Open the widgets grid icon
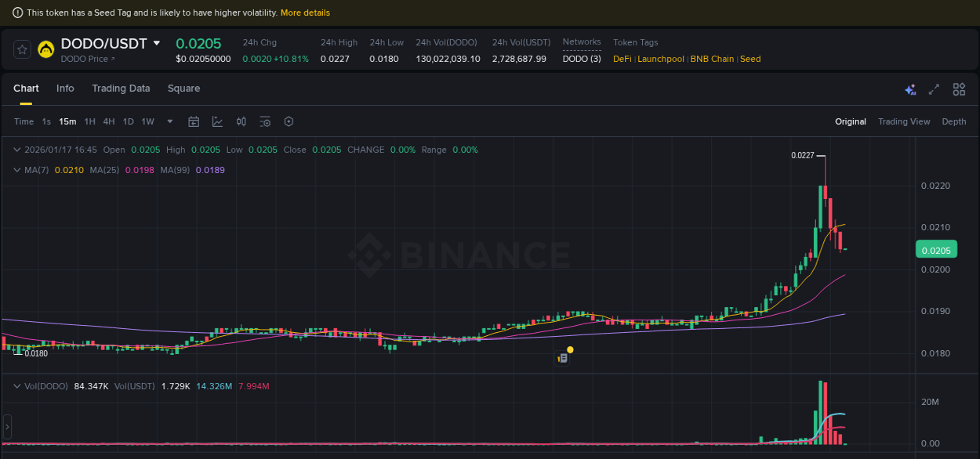The width and height of the screenshot is (980, 459). pyautogui.click(x=959, y=89)
